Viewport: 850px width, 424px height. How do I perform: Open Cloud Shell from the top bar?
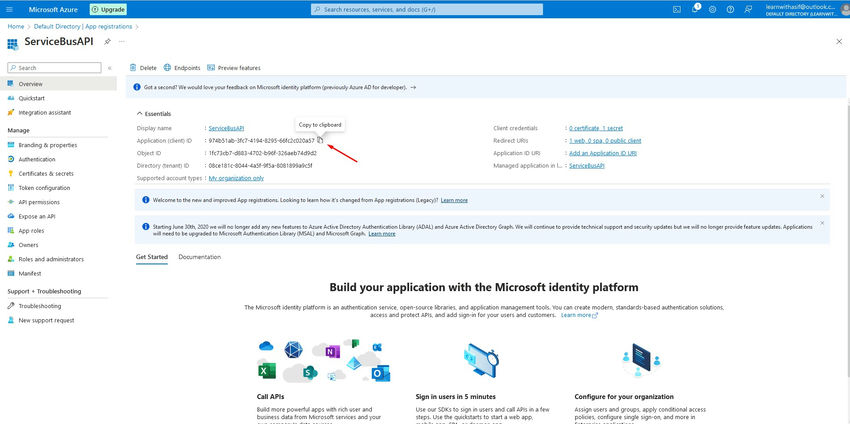pyautogui.click(x=677, y=9)
